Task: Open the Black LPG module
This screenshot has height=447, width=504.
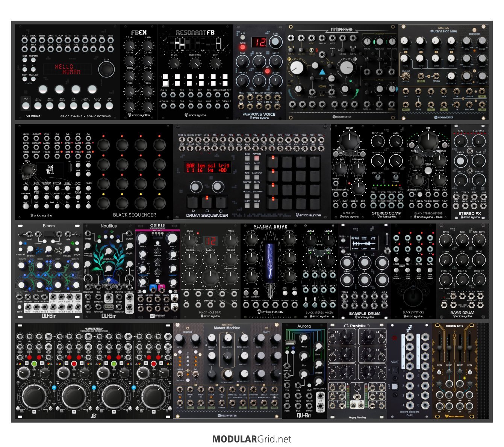Action: click(350, 172)
